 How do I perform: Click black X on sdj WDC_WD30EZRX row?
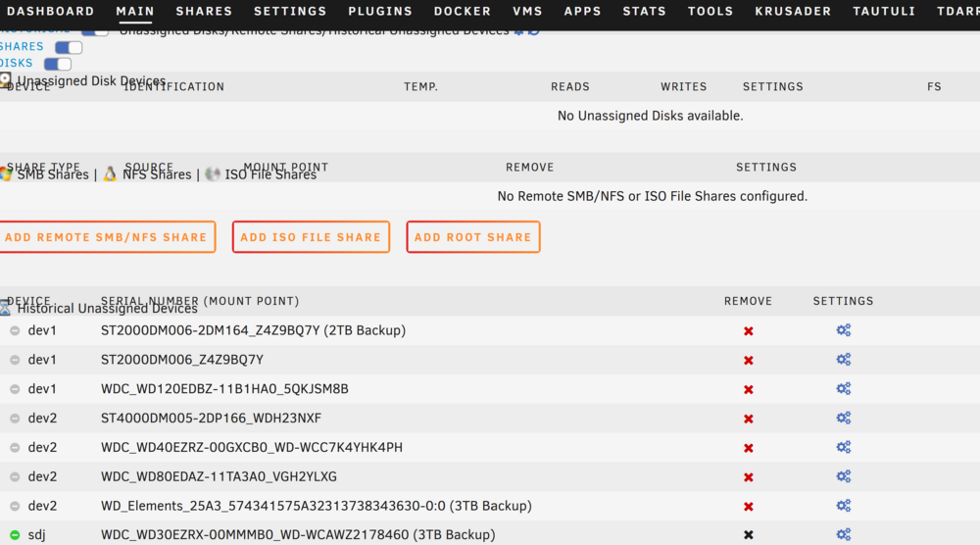[748, 535]
